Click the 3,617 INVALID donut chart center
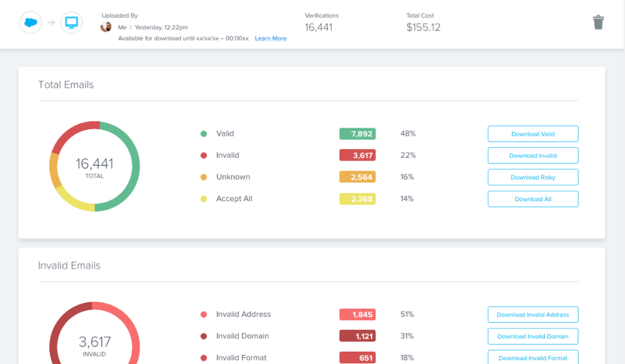This screenshot has width=625, height=364. point(95,346)
